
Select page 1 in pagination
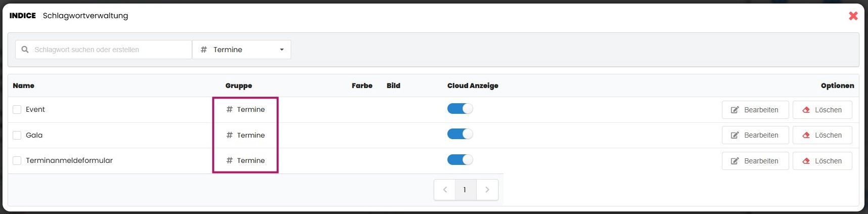(465, 190)
